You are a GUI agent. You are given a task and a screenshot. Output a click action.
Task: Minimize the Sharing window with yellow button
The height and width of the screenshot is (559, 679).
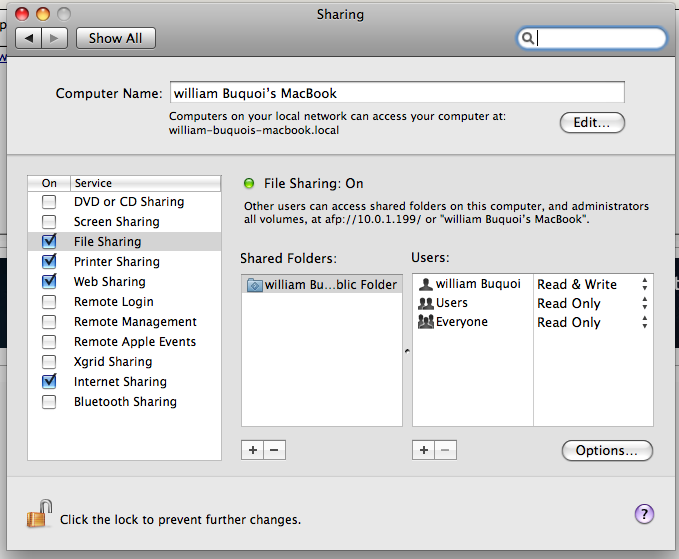pos(43,14)
